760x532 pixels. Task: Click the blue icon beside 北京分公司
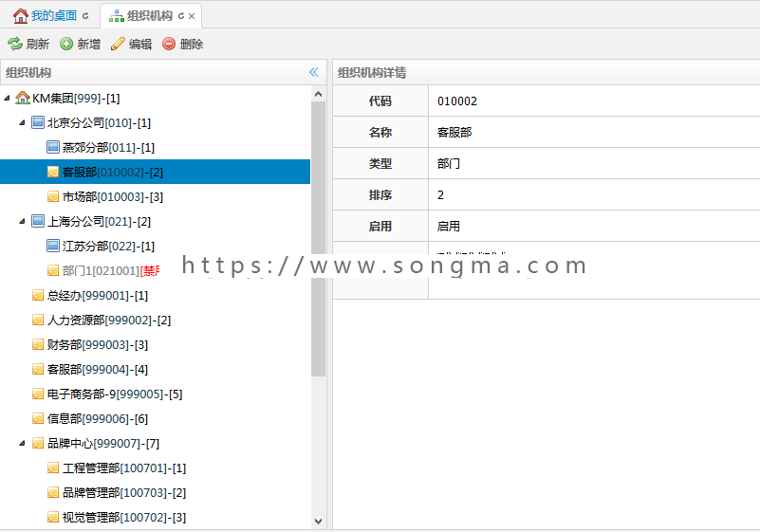click(x=38, y=122)
